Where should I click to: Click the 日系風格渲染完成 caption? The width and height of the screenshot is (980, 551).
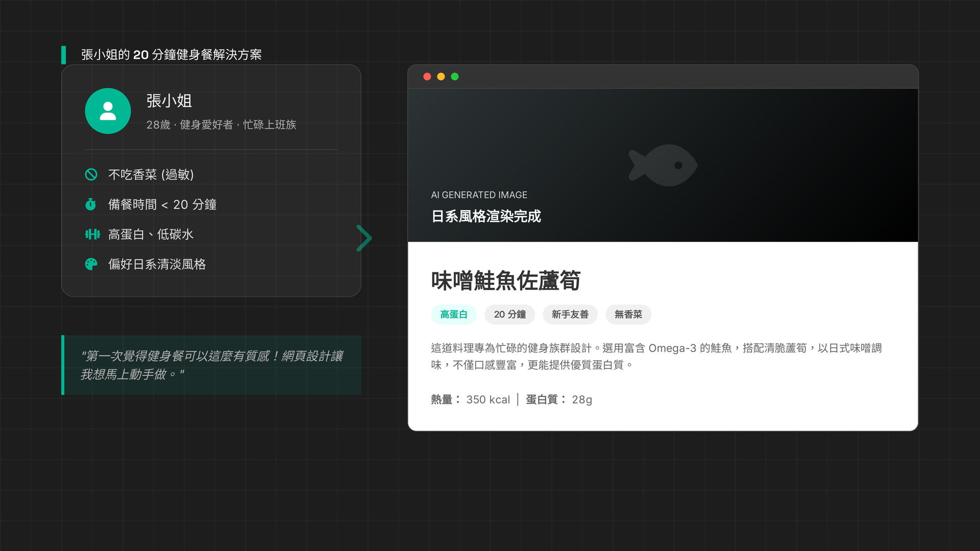click(x=486, y=216)
